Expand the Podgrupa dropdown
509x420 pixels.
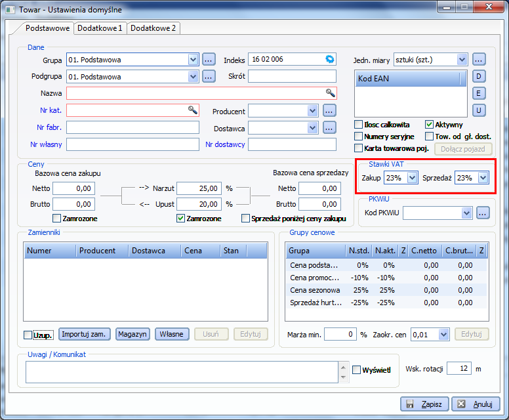pos(193,76)
